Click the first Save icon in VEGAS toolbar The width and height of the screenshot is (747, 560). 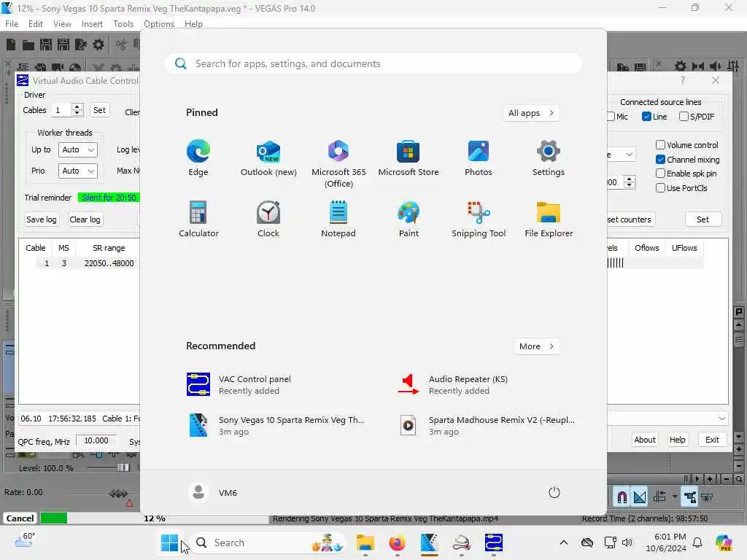pos(46,44)
